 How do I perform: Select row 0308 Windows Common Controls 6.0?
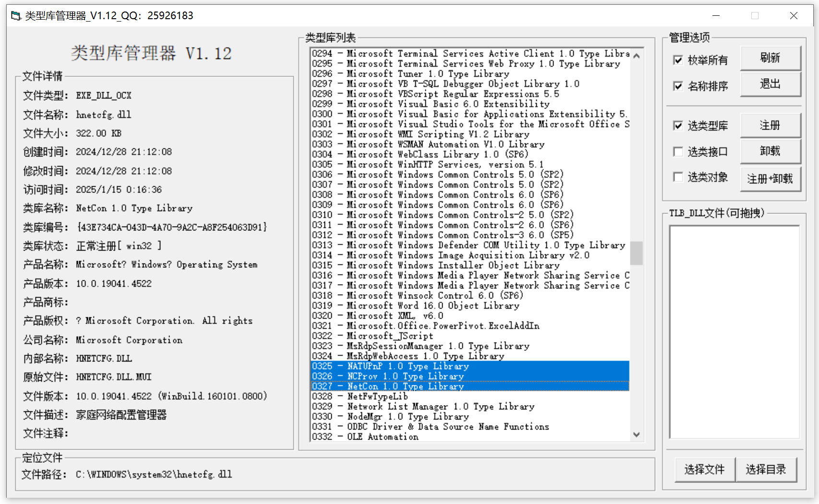click(470, 194)
